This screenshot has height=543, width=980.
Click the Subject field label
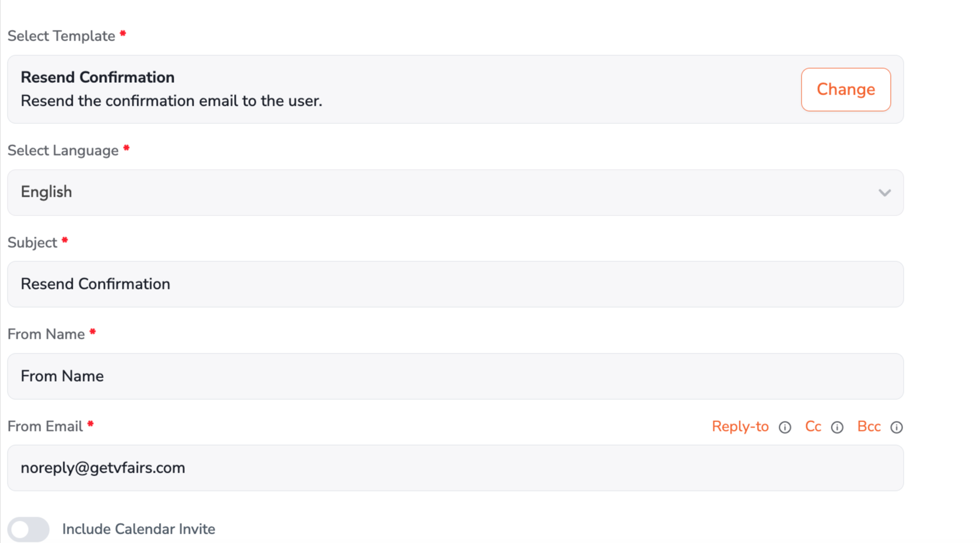coord(32,242)
